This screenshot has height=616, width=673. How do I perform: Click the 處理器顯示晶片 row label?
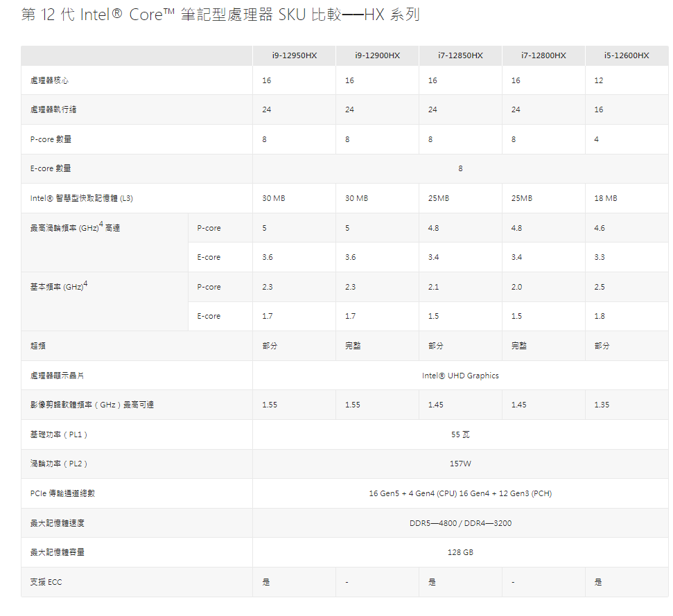[57, 376]
